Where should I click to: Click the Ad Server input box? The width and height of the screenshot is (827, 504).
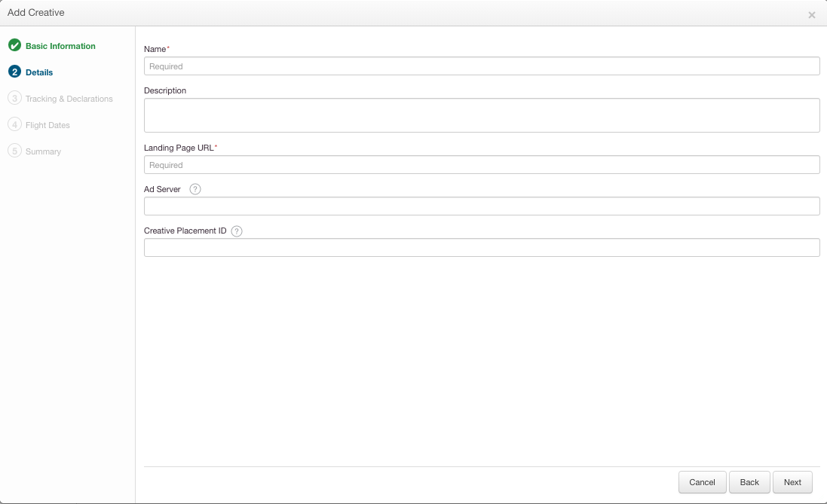[482, 206]
